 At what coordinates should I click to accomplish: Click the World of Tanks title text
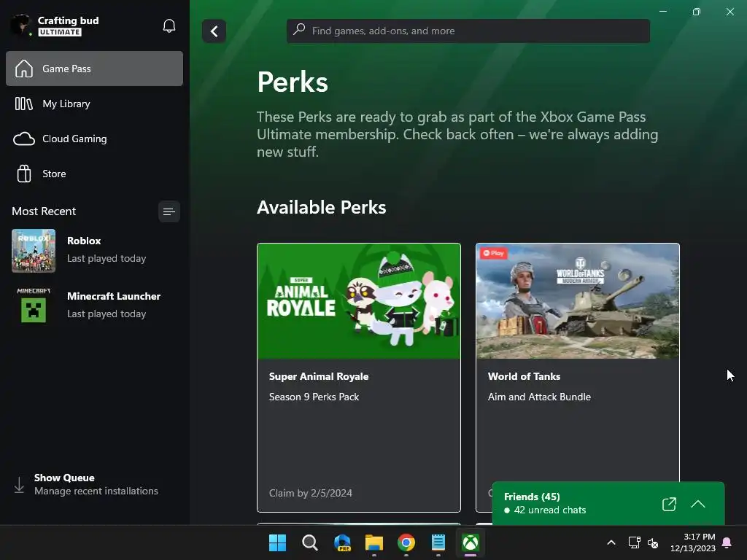524,377
